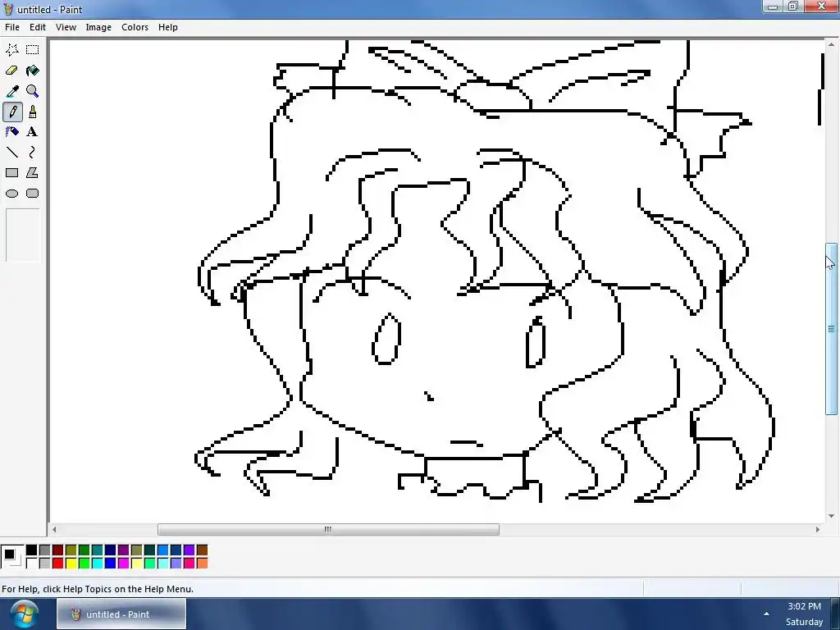Choose the black color swatch
The image size is (840, 630).
click(x=32, y=550)
